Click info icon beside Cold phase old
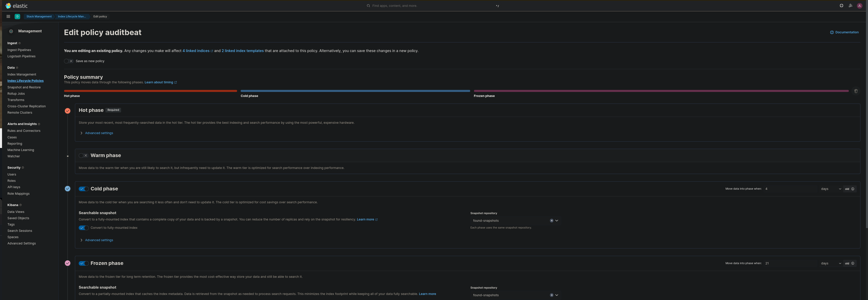 tap(853, 189)
